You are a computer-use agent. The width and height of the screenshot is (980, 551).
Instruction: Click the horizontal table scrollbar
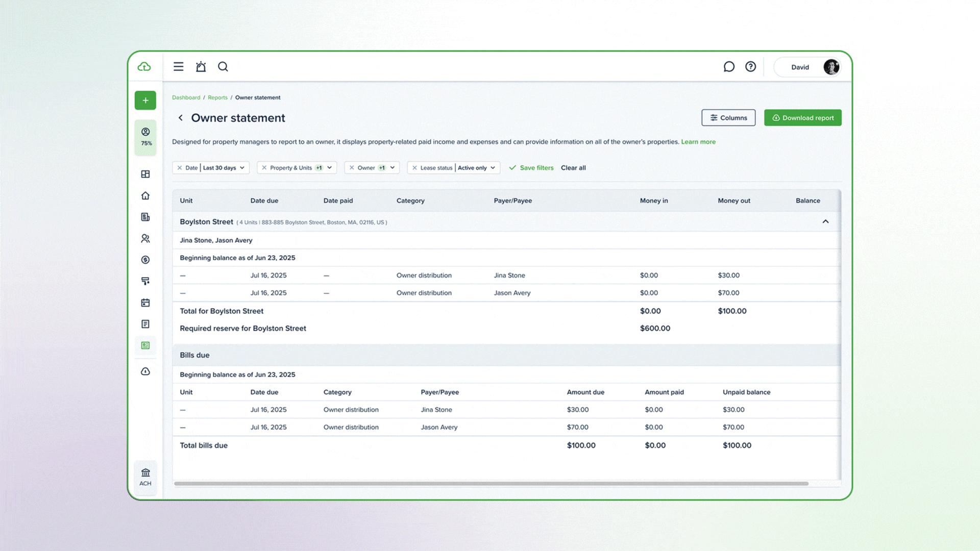(x=491, y=483)
